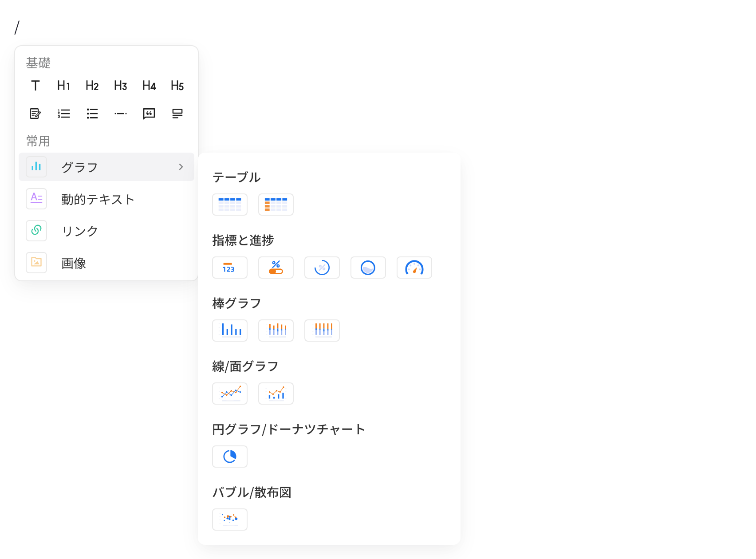The image size is (756, 559).
Task: Insert the 100% stacked bar chart
Action: click(322, 331)
